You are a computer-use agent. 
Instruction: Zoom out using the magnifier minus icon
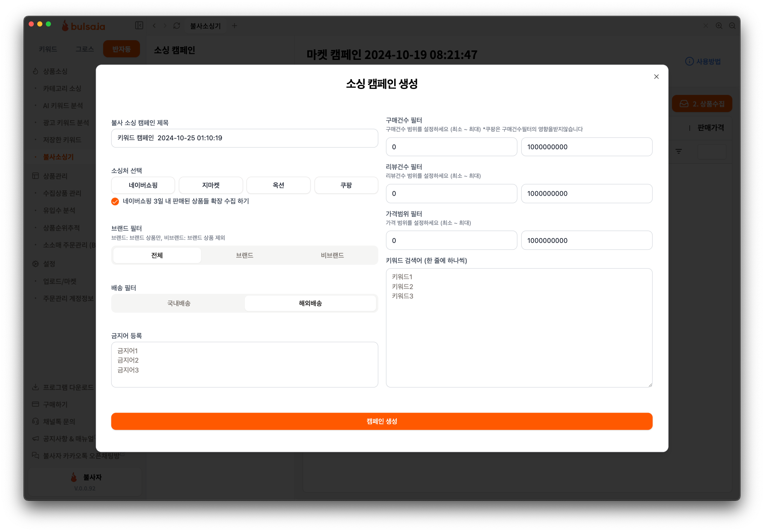point(732,26)
